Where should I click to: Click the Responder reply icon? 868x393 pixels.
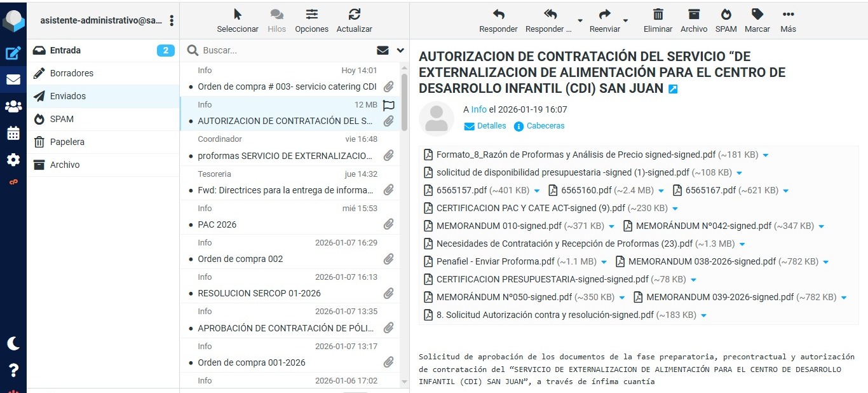pyautogui.click(x=498, y=15)
